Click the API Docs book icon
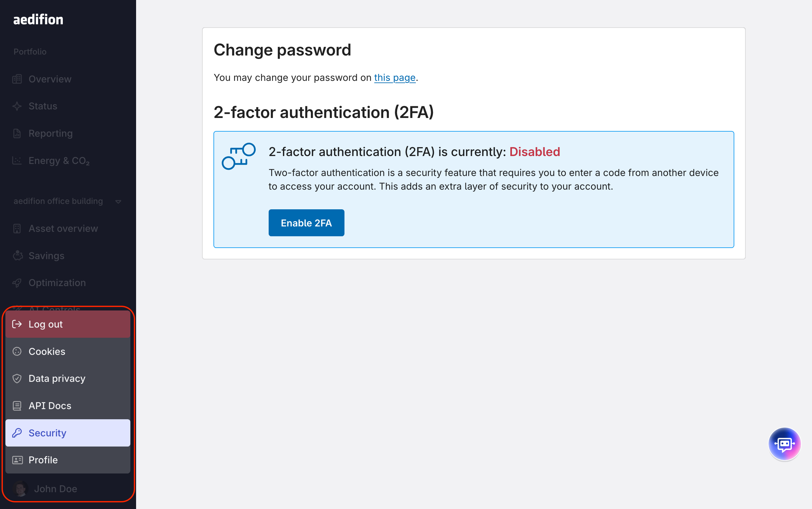The height and width of the screenshot is (509, 812). 17,406
